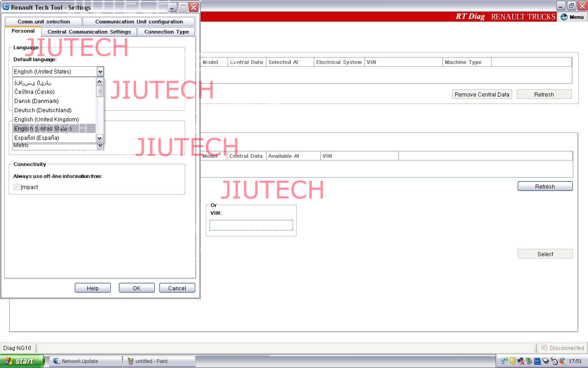588x368 pixels.
Task: Click Diag NG10 status bar text
Action: 17,348
